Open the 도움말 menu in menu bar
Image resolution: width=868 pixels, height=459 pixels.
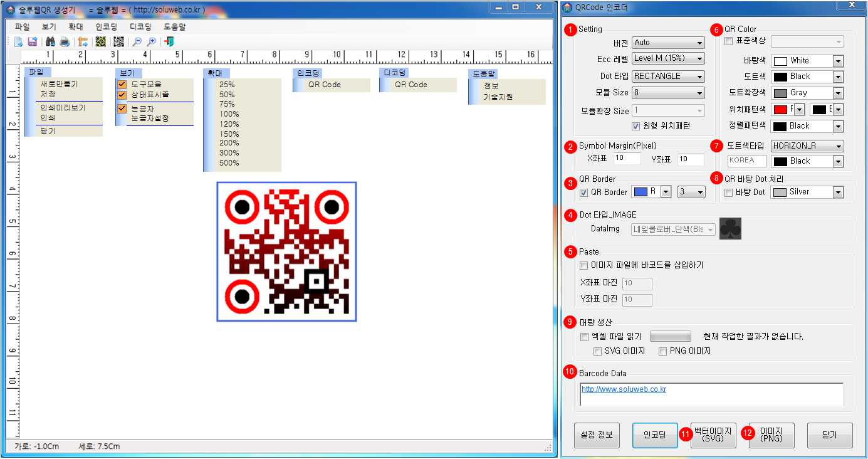[174, 27]
